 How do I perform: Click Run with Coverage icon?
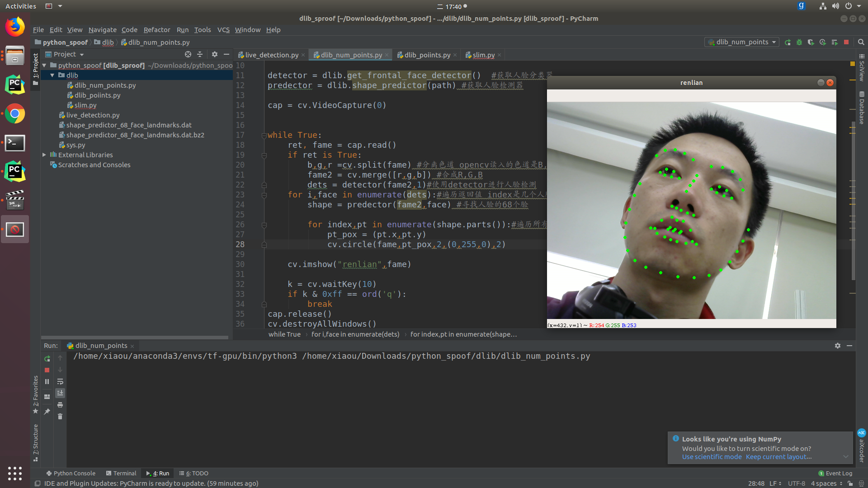811,42
